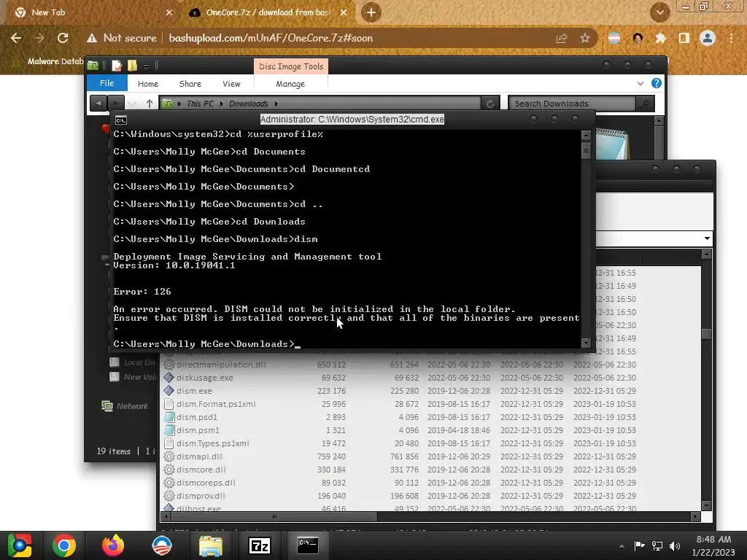
Task: Open the volume icon in system tray
Action: (x=675, y=545)
